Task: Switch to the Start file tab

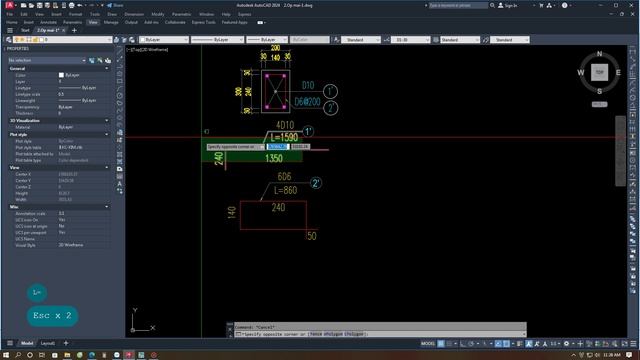Action: pos(25,30)
